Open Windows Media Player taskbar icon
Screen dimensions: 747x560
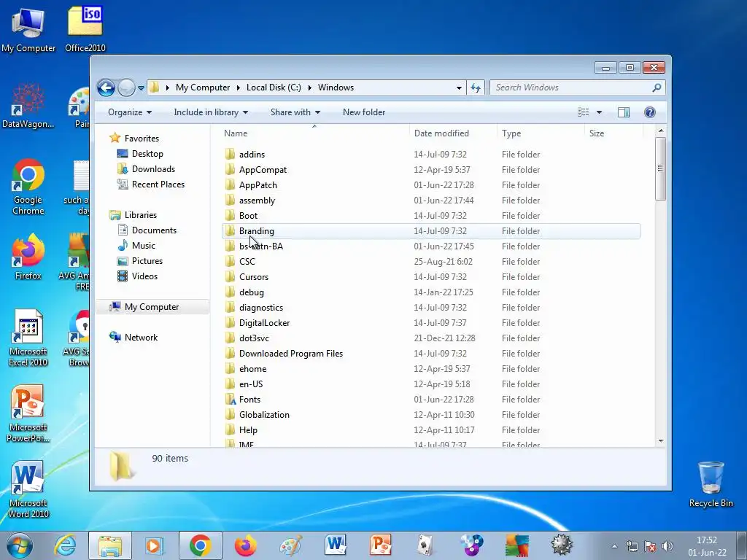click(x=155, y=545)
